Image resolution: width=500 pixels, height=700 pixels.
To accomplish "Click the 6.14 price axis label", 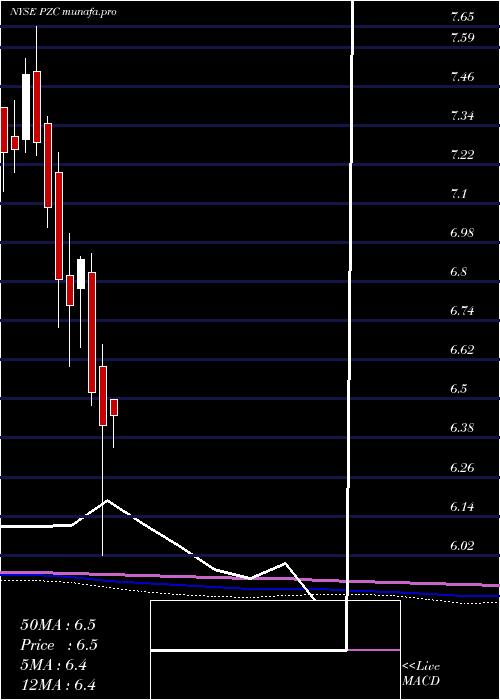I will (x=462, y=506).
